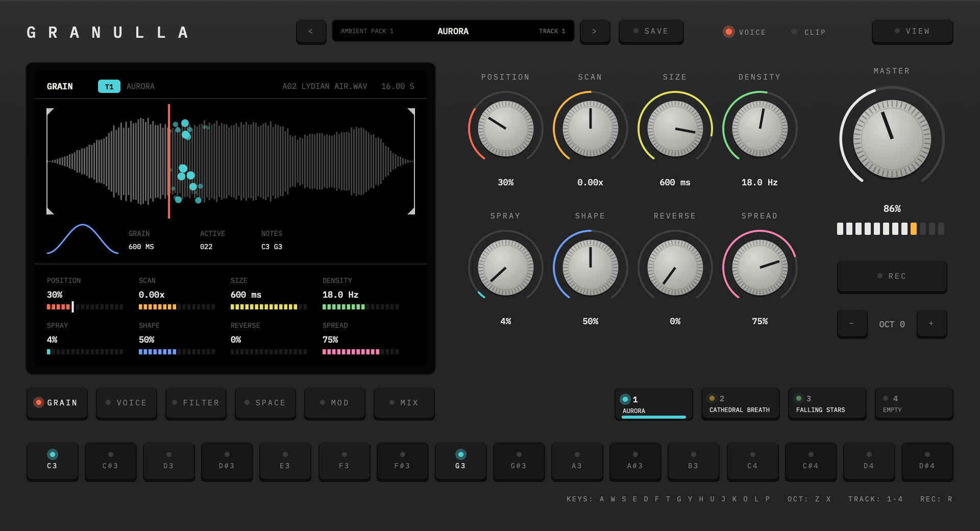
Task: Switch to the GRAIN tab
Action: (57, 403)
